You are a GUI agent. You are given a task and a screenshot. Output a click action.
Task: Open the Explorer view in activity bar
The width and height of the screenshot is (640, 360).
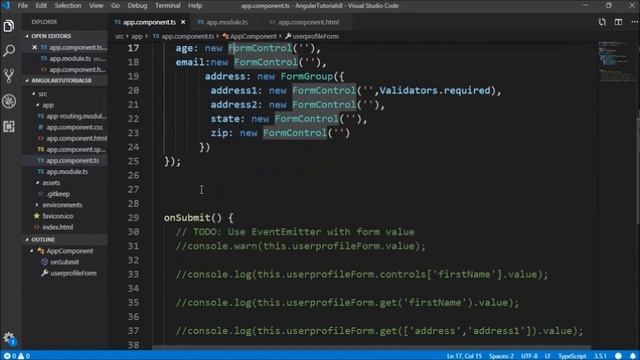click(9, 26)
